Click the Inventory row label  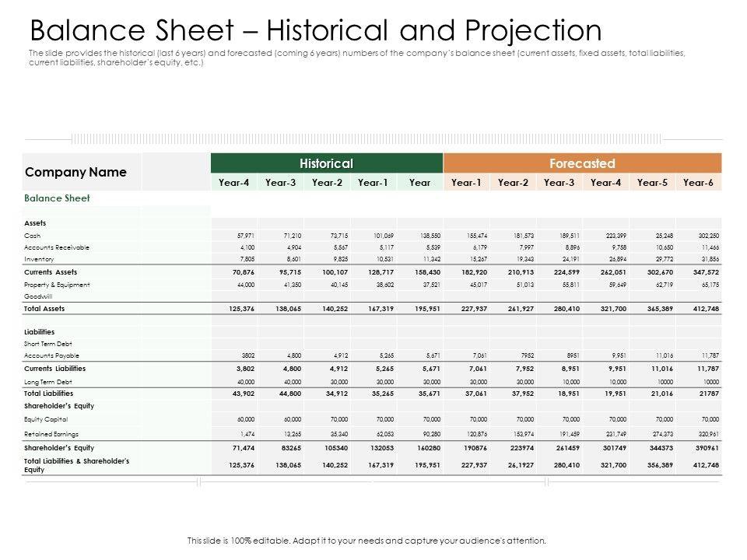coord(38,259)
